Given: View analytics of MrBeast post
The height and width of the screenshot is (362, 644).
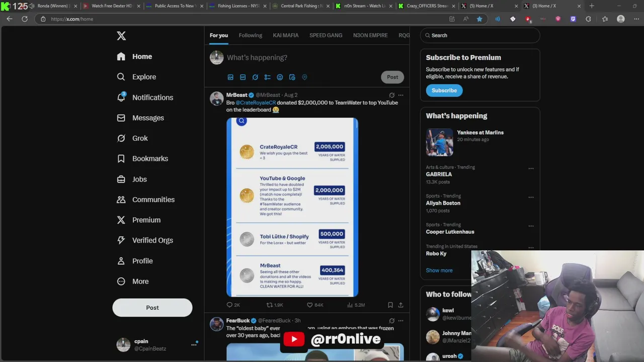Looking at the screenshot, I should point(356,305).
